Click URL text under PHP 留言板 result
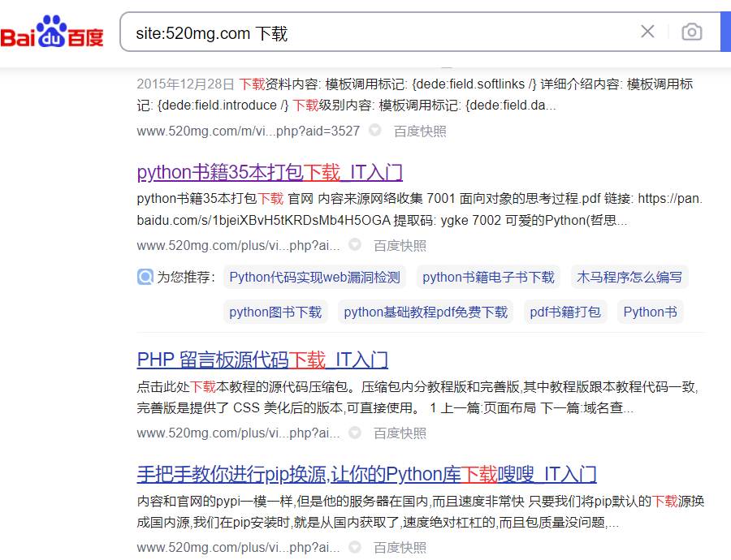Viewport: 731px width, 560px height. [238, 433]
